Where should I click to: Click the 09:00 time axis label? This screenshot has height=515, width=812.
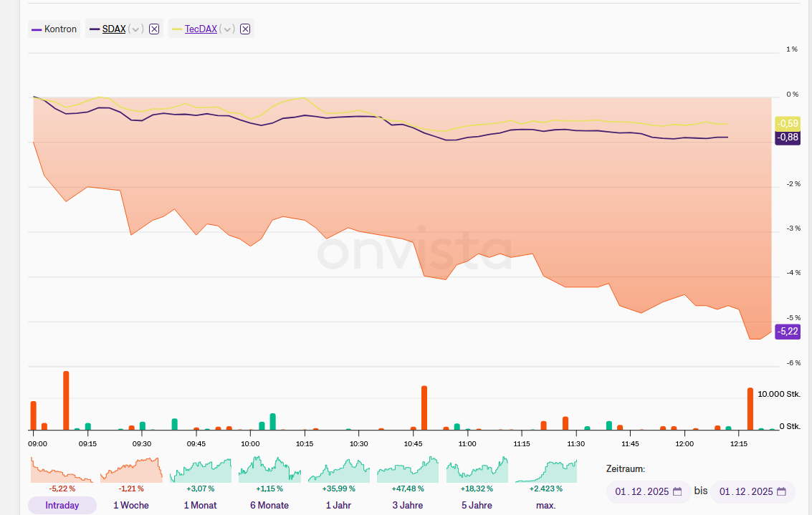click(37, 444)
